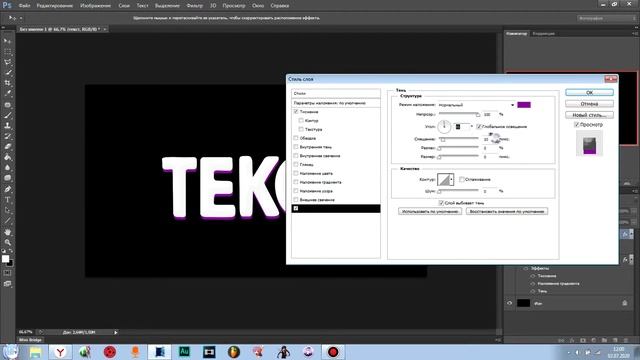
Task: Switch to the Навигатор panel tab
Action: 517,33
